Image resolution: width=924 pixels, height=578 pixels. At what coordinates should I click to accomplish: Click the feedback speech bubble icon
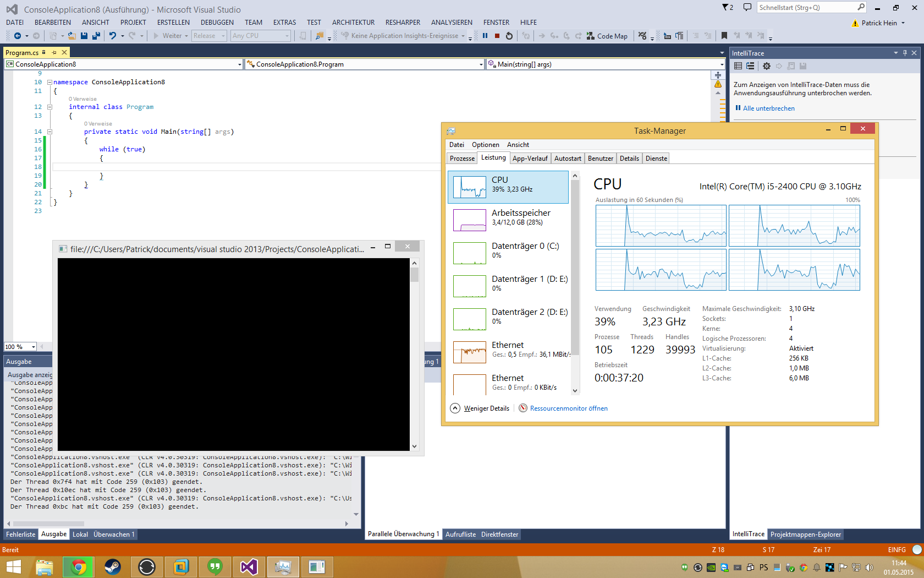pos(747,7)
